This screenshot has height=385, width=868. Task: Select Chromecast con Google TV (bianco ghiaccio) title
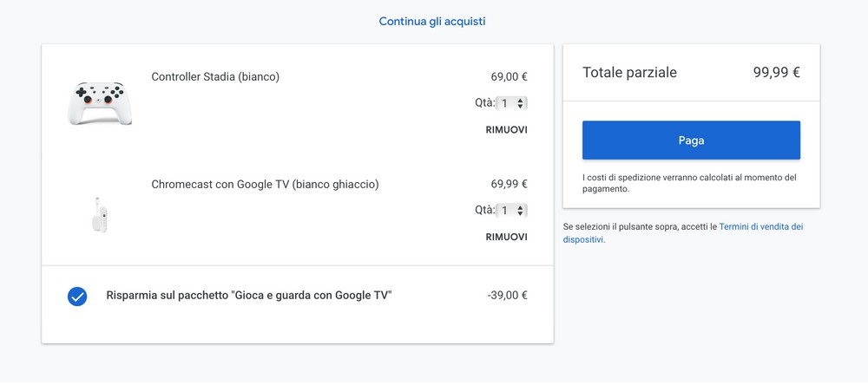265,184
